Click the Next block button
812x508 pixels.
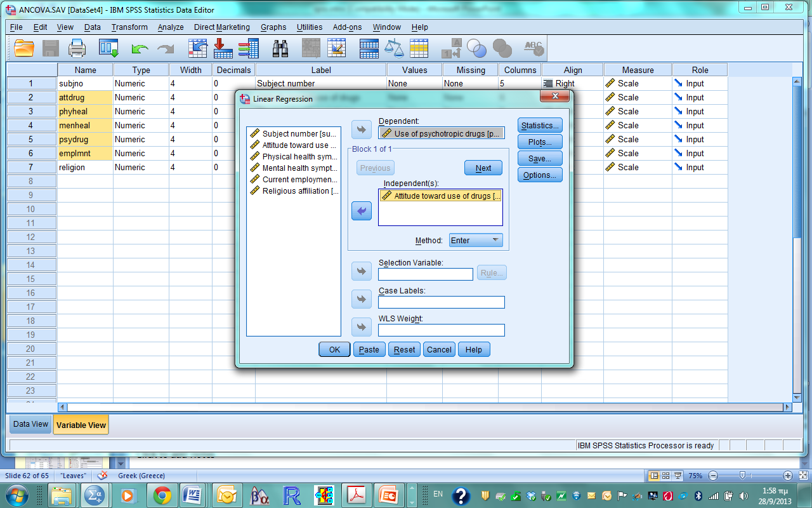[483, 168]
